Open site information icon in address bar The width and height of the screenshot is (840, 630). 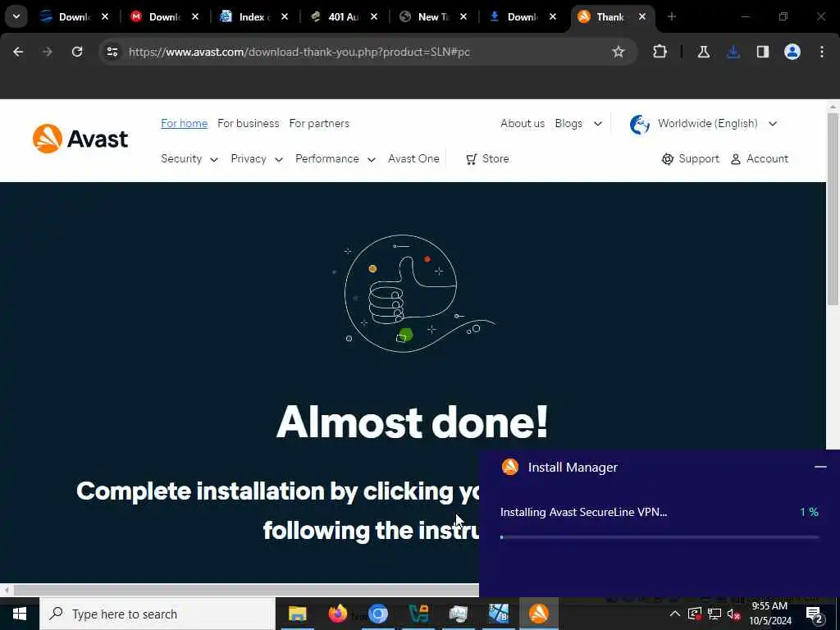[x=112, y=52]
